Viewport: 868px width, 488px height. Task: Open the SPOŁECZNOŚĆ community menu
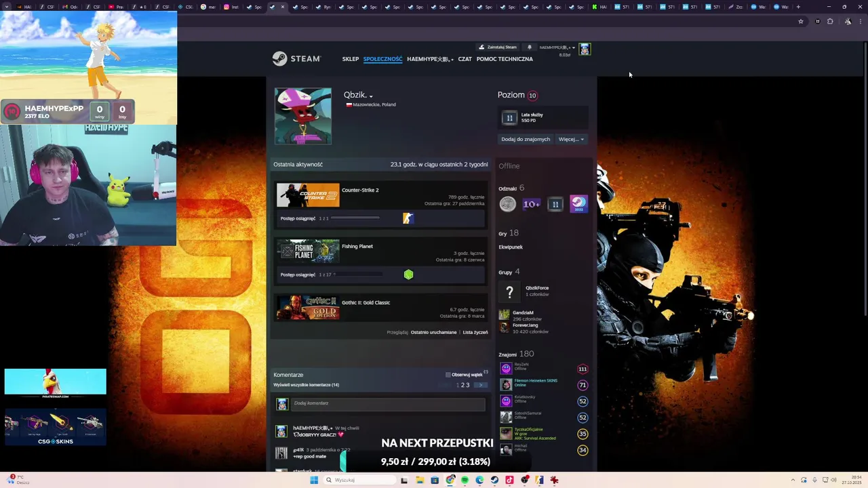pyautogui.click(x=383, y=59)
